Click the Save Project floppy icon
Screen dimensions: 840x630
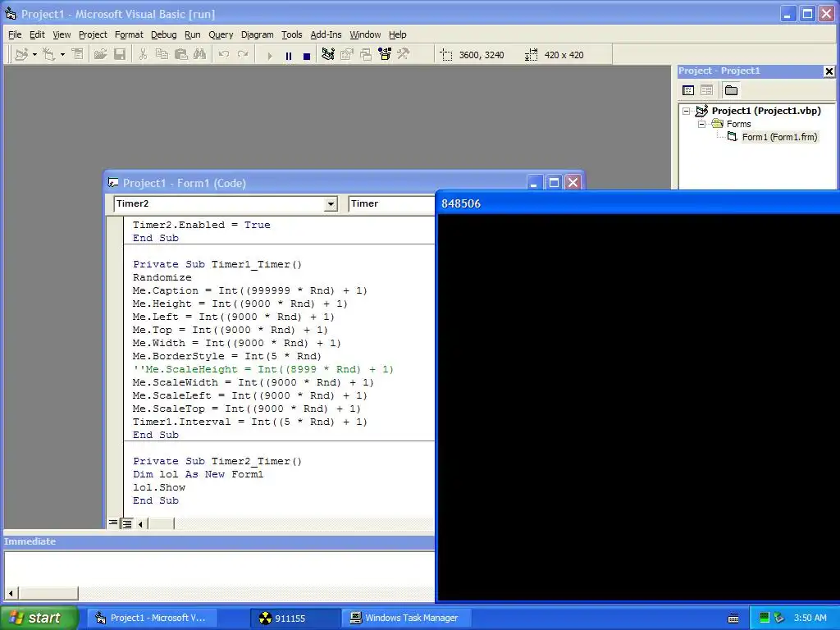(120, 54)
